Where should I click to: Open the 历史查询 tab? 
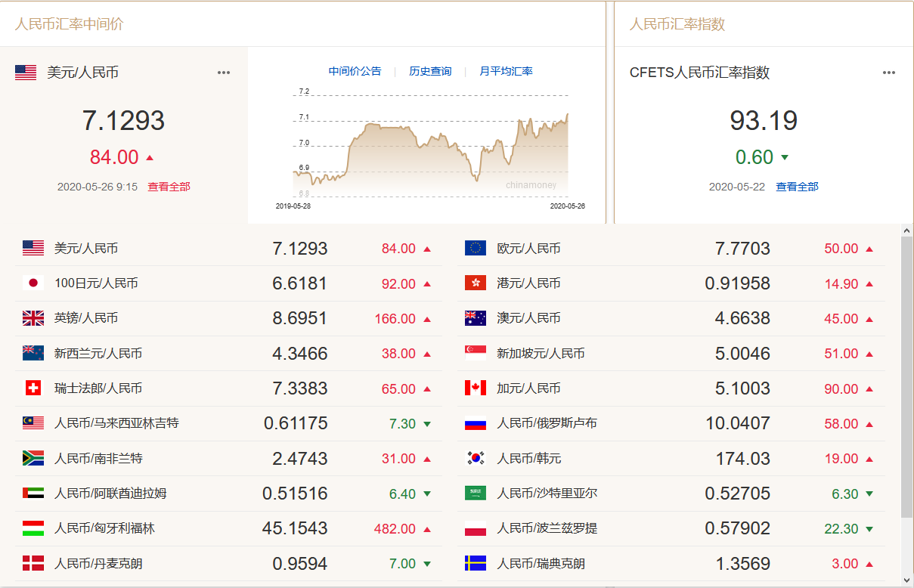click(x=430, y=71)
